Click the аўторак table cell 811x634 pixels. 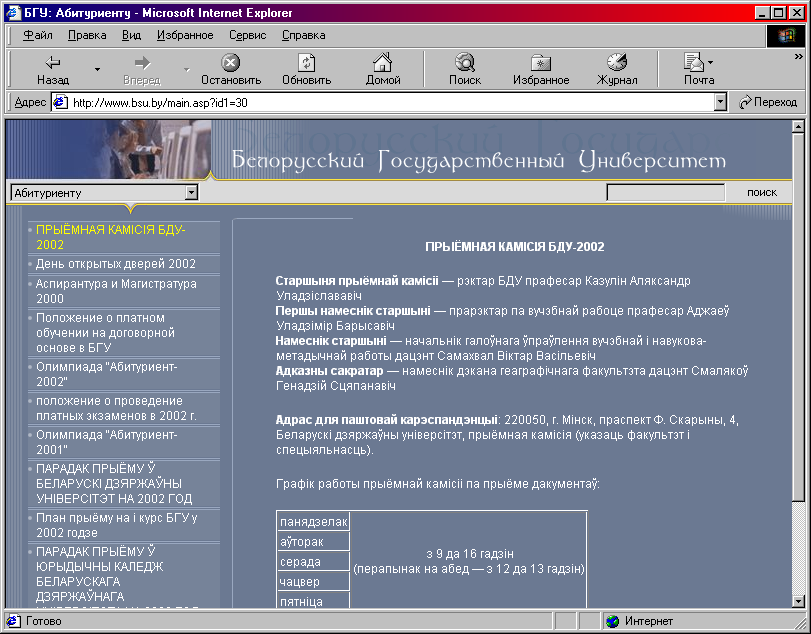[x=313, y=541]
